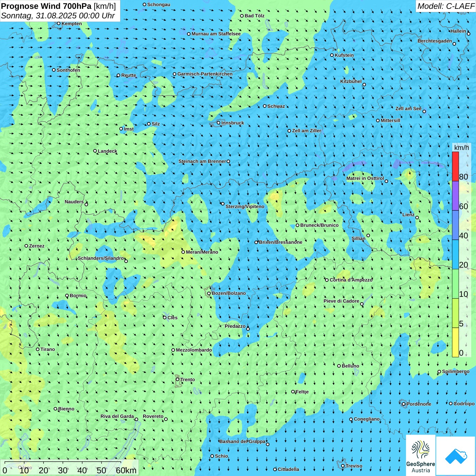Image resolution: width=476 pixels, height=476 pixels.
Task: Click the blue cloud logo icon
Action: pyautogui.click(x=456, y=456)
